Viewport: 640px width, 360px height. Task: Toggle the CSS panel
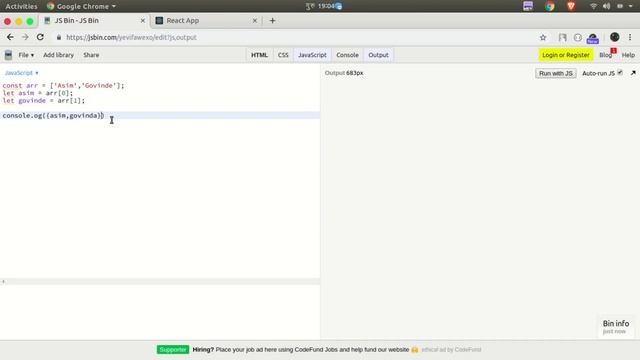283,55
